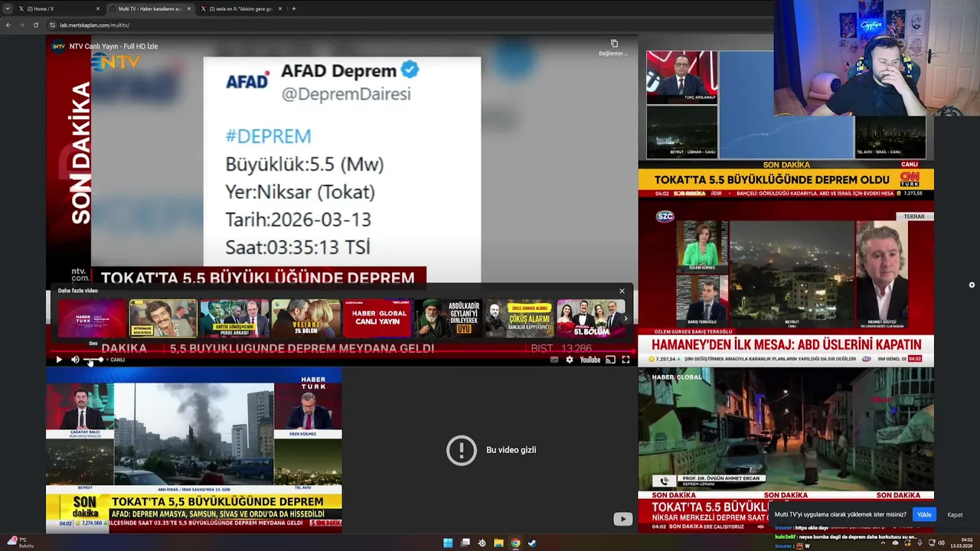
Task: Click YouTube logo on hidden video
Action: 623,519
